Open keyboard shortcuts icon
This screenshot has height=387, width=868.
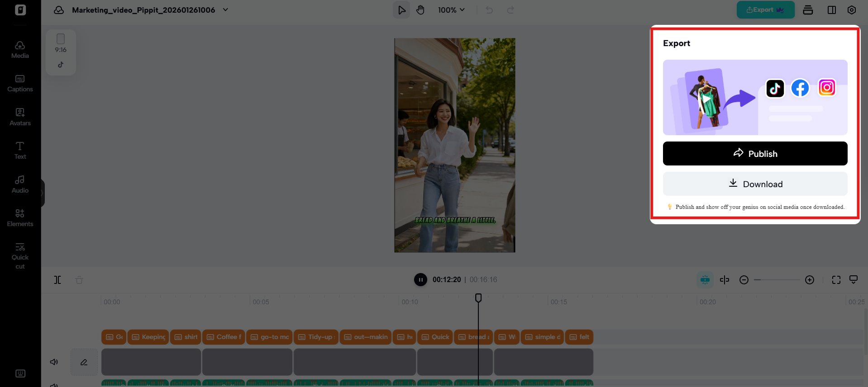coord(20,373)
